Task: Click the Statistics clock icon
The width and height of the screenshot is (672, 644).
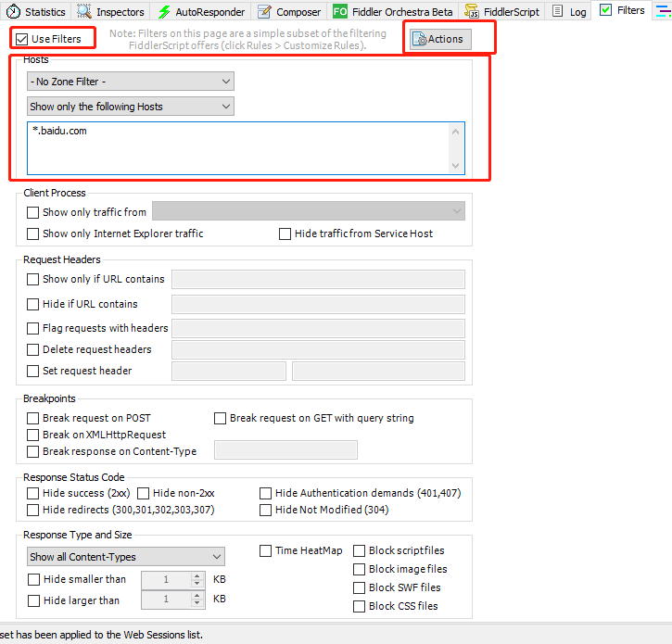Action: [14, 12]
